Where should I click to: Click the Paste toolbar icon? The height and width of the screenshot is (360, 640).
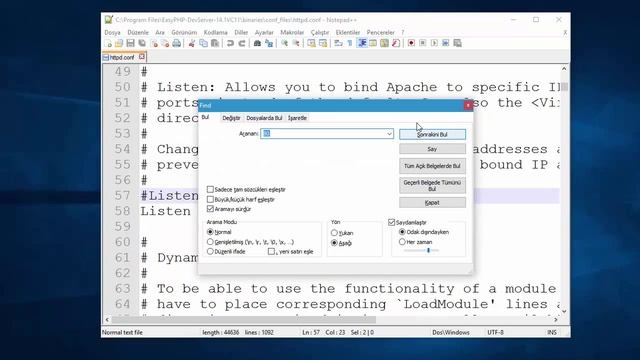tap(215, 43)
